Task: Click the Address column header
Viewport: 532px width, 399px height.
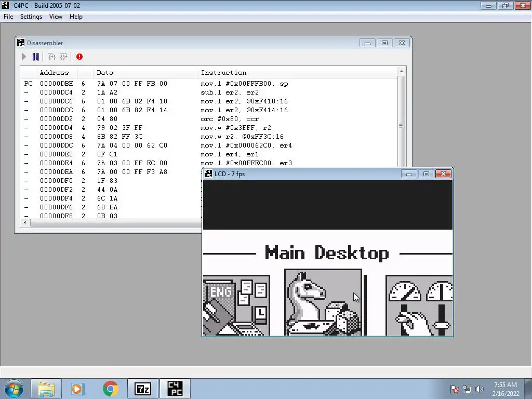Action: 57,73
